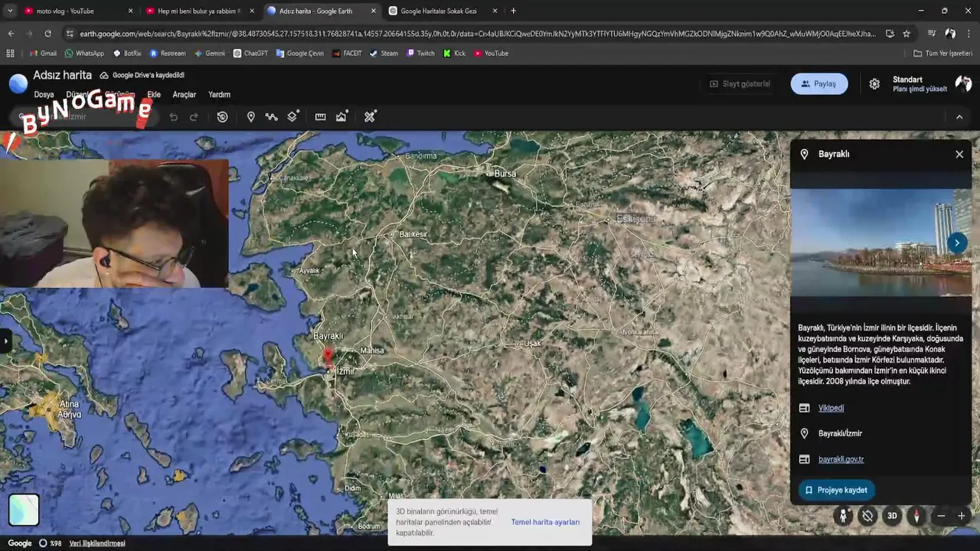
Task: Click the Adsız harita project title
Action: [62, 76]
